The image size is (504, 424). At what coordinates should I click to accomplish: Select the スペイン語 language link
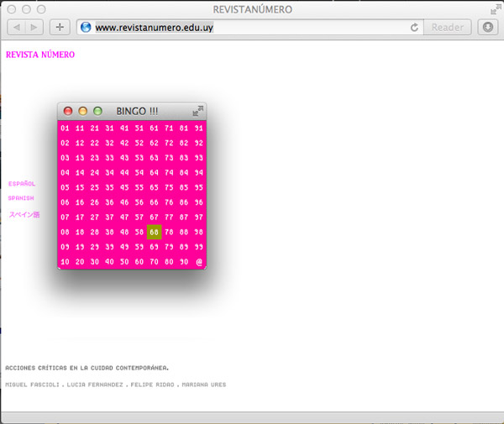tap(24, 214)
